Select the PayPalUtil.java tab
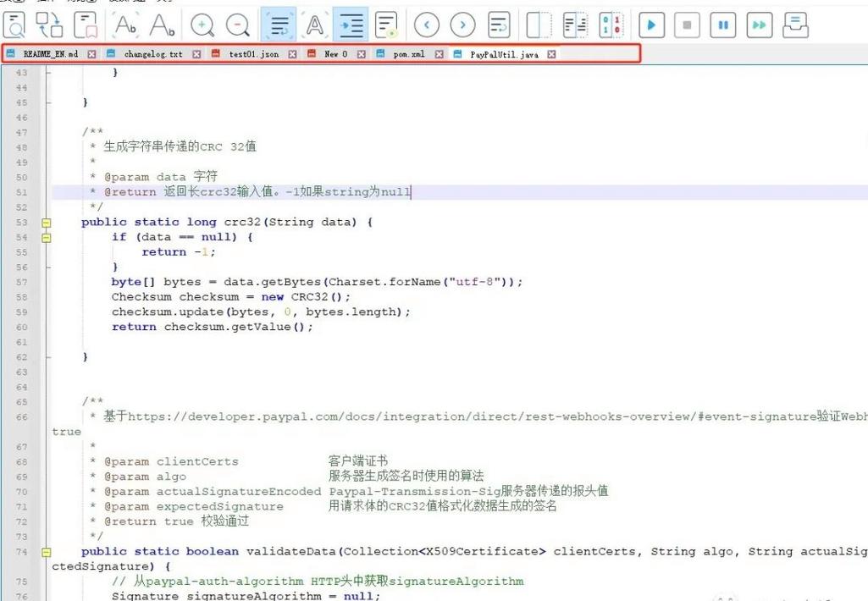Screen dimensions: 868x601 tap(505, 54)
